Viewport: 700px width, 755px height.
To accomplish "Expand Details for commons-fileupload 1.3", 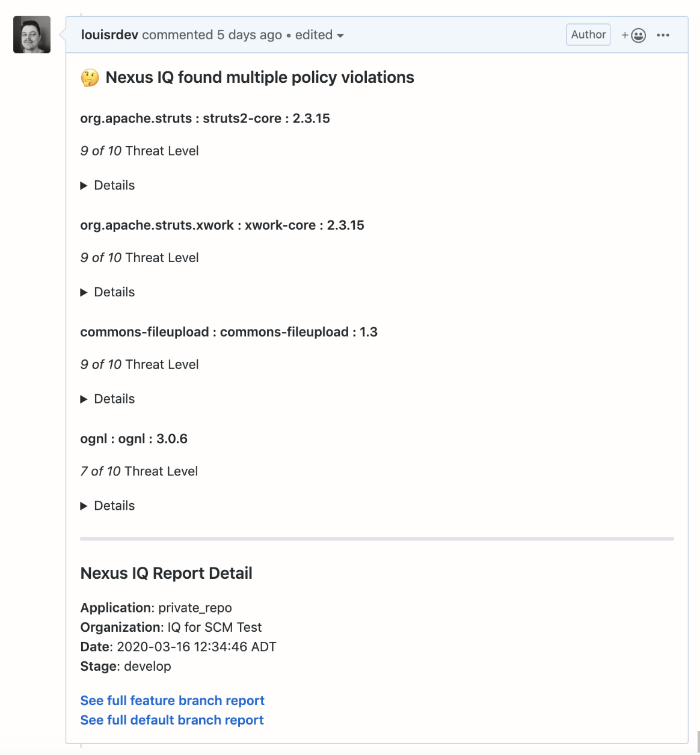I will (108, 399).
